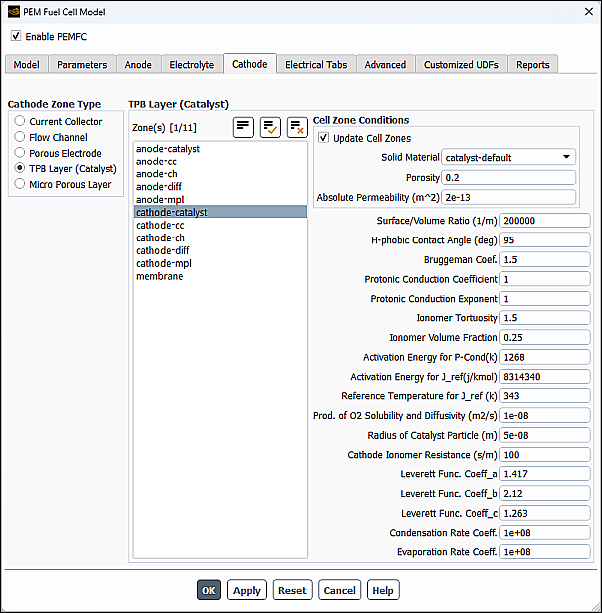Select membrane in zone list
The height and width of the screenshot is (613, 602).
point(220,276)
